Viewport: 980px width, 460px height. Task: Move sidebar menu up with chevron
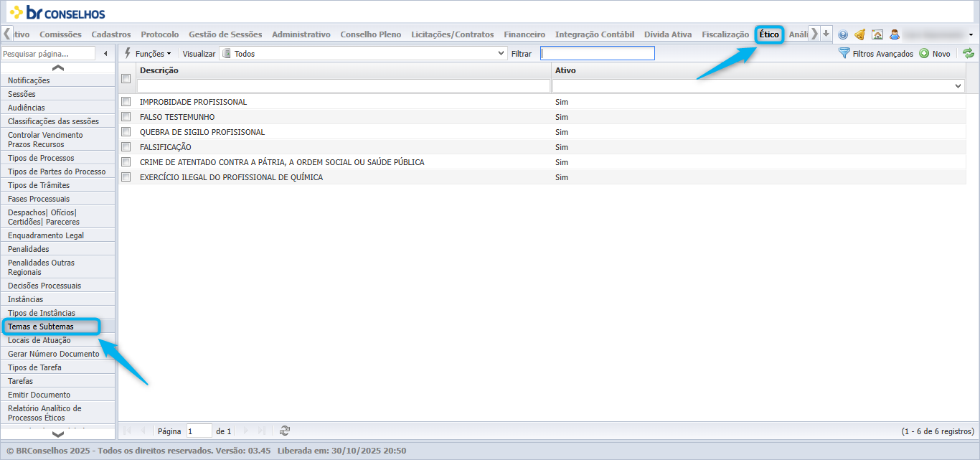pos(58,67)
